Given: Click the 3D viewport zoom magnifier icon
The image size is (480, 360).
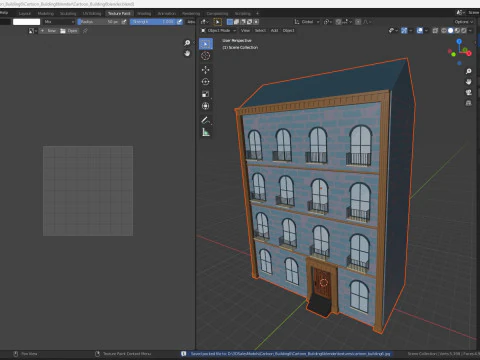Looking at the screenshot, I should pyautogui.click(x=469, y=71).
